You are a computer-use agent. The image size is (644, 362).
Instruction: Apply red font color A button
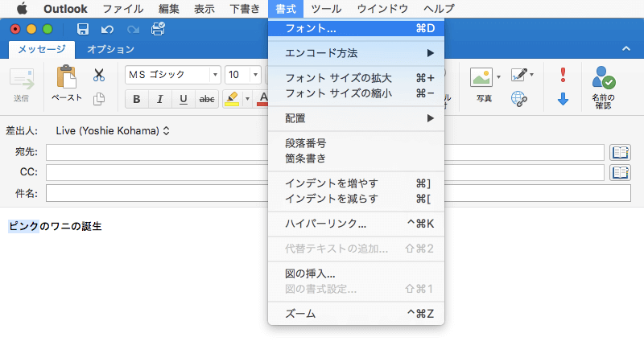click(263, 99)
